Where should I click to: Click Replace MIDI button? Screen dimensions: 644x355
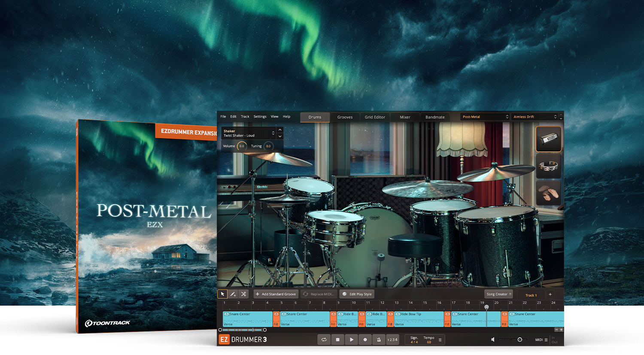(x=319, y=294)
